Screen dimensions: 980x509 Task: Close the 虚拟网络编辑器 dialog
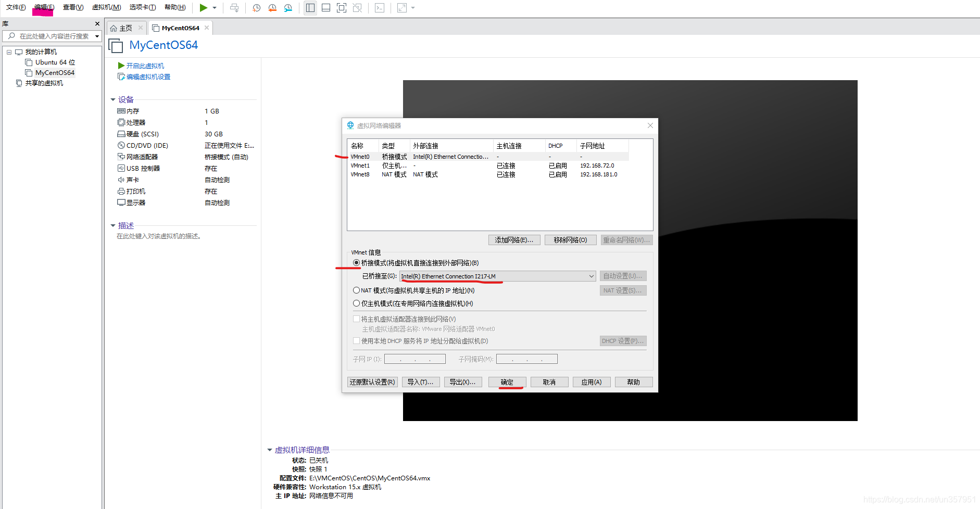(650, 125)
